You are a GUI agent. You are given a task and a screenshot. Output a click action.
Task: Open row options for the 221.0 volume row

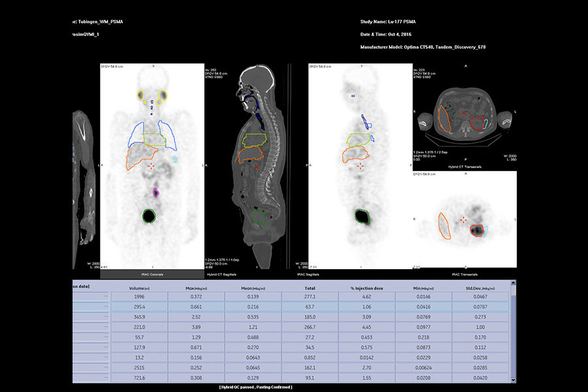pos(105,327)
